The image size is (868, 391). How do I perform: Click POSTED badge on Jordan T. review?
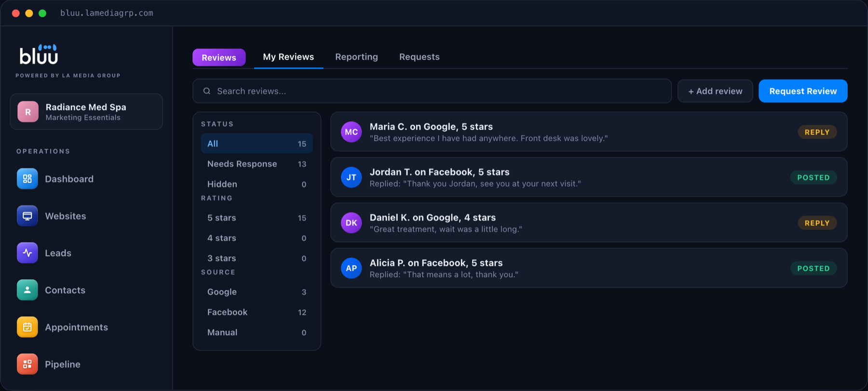coord(814,177)
